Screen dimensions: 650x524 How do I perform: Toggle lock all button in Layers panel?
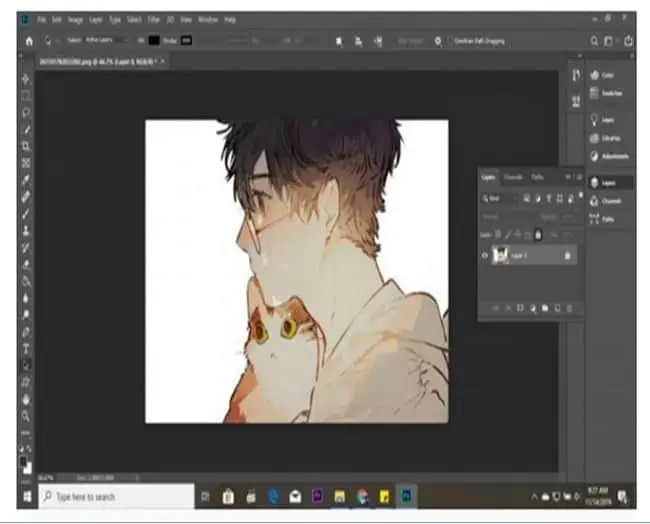tap(538, 235)
